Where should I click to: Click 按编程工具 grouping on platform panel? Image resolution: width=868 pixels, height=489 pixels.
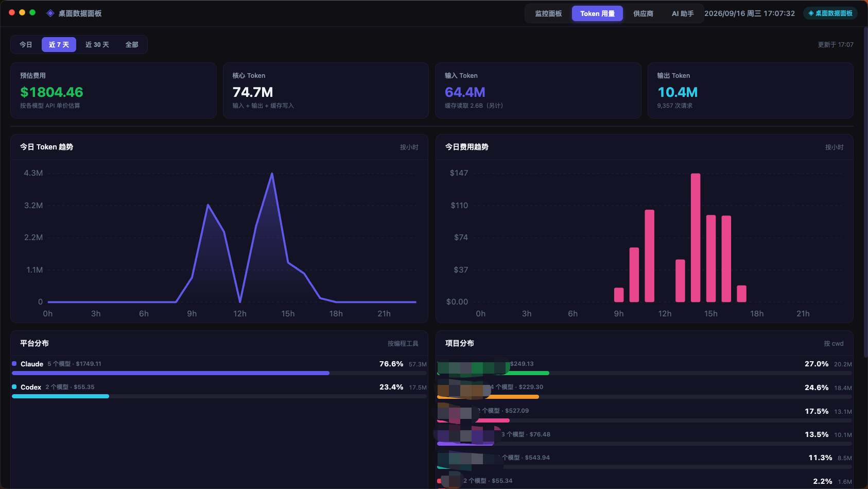[403, 344]
